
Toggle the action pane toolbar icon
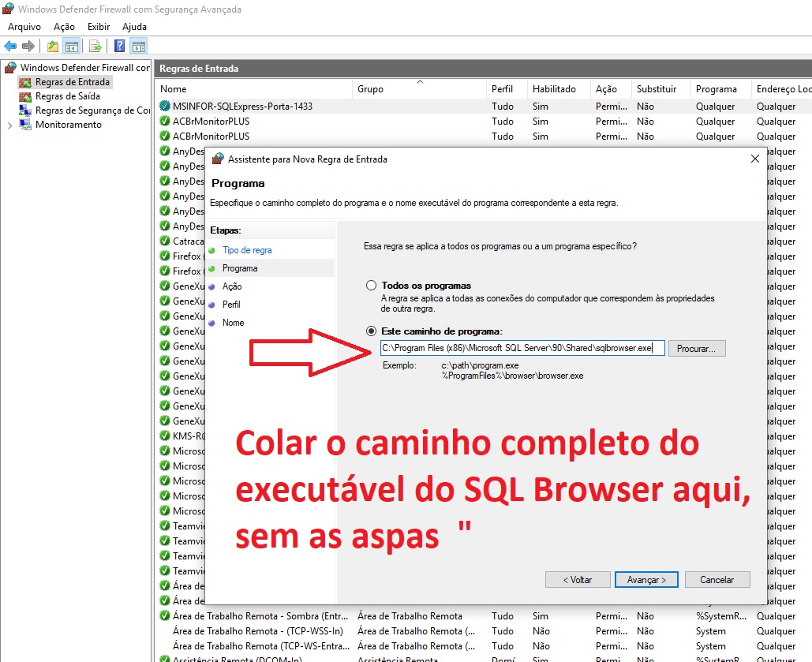[x=139, y=46]
